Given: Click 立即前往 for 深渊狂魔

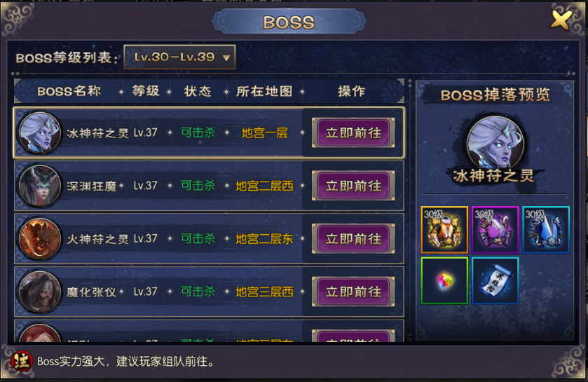Looking at the screenshot, I should 353,186.
